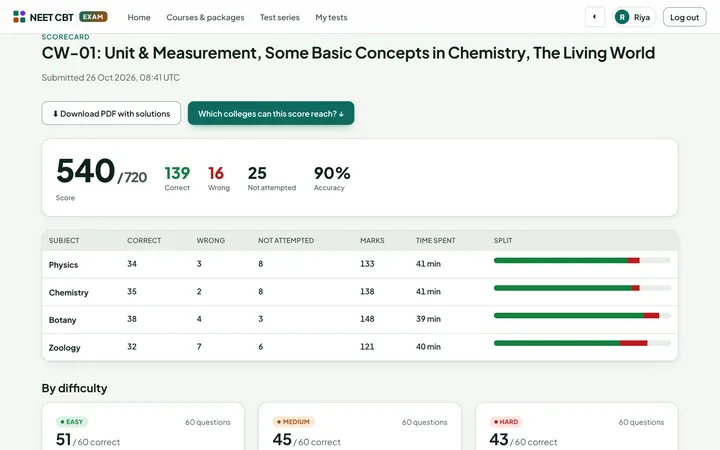Select the Botany row label
This screenshot has width=720, height=450.
62,320
